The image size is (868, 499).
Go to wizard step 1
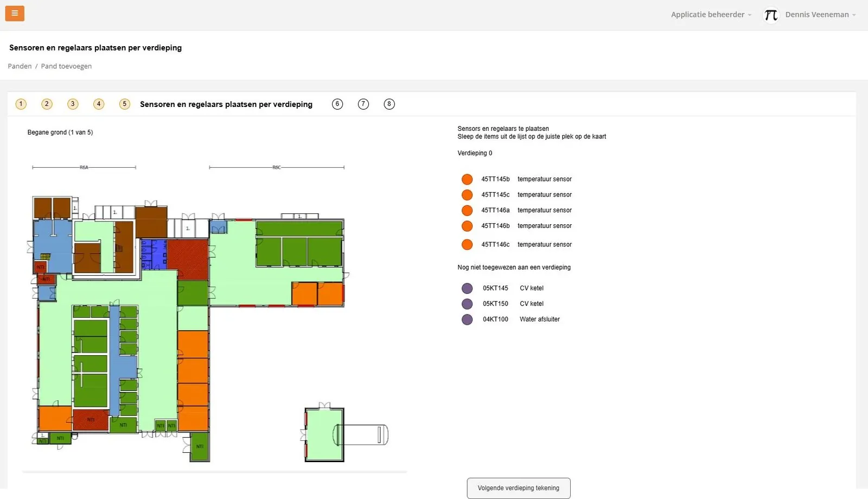(x=21, y=104)
